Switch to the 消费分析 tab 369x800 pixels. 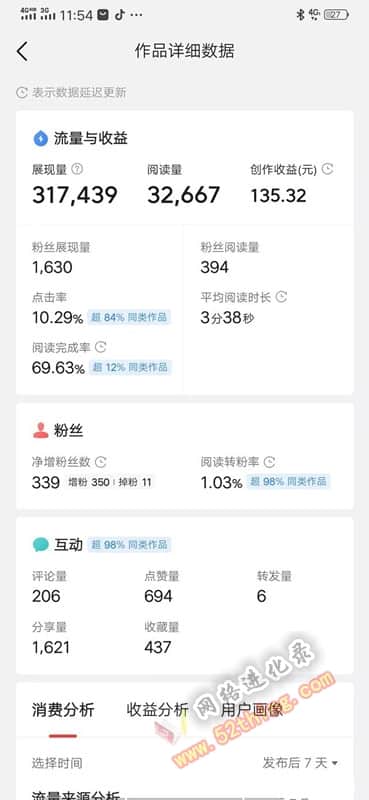coord(63,710)
